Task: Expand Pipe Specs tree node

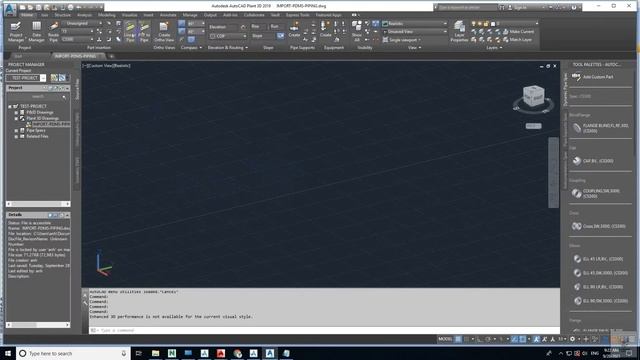Action: (16, 131)
